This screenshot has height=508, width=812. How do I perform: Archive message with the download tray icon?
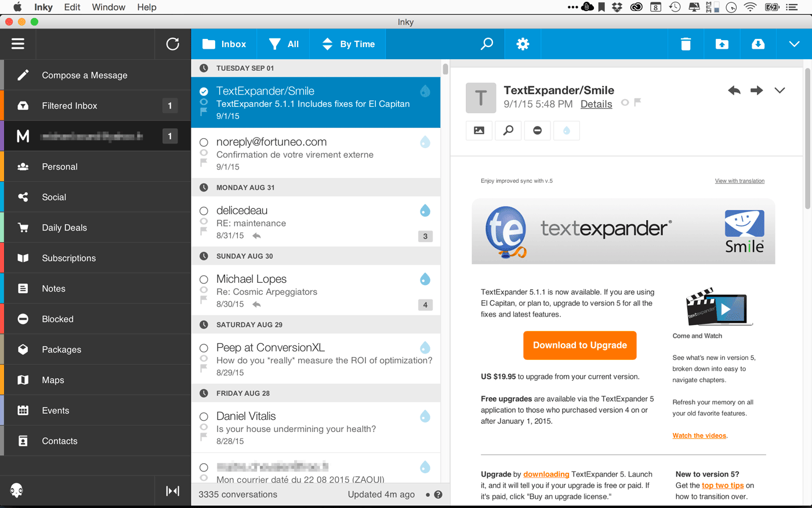[758, 44]
